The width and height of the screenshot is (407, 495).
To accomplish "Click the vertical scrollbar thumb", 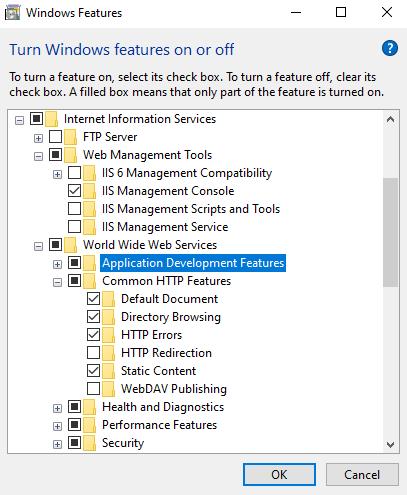I will point(390,232).
